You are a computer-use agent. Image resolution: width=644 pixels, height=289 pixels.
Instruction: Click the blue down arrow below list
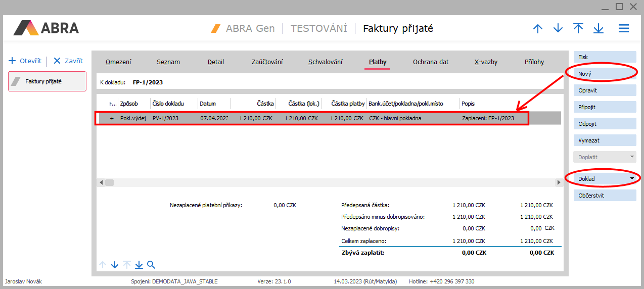tap(115, 264)
